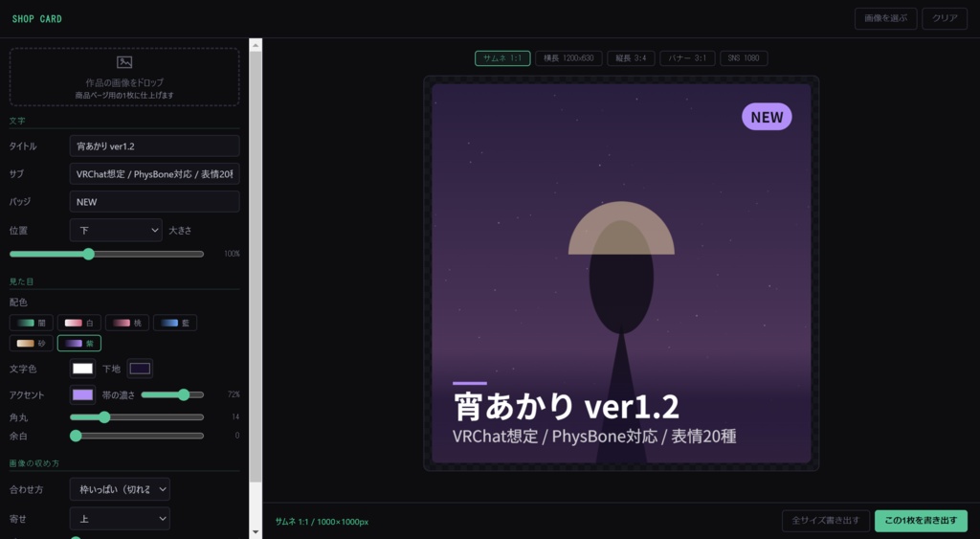The width and height of the screenshot is (980, 539).
Task: Click the sidebar scrollbar up arrow
Action: click(x=256, y=45)
